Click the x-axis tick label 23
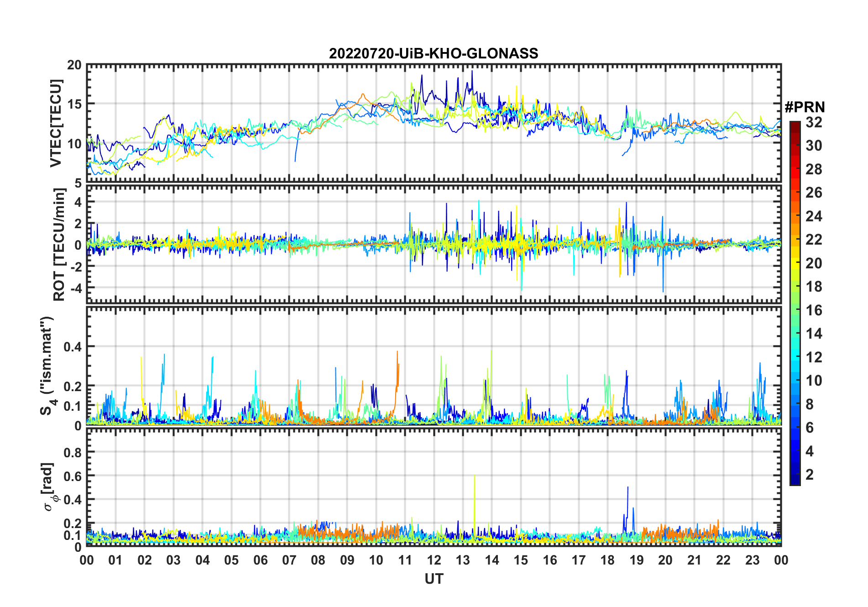868x607 pixels. 752,560
